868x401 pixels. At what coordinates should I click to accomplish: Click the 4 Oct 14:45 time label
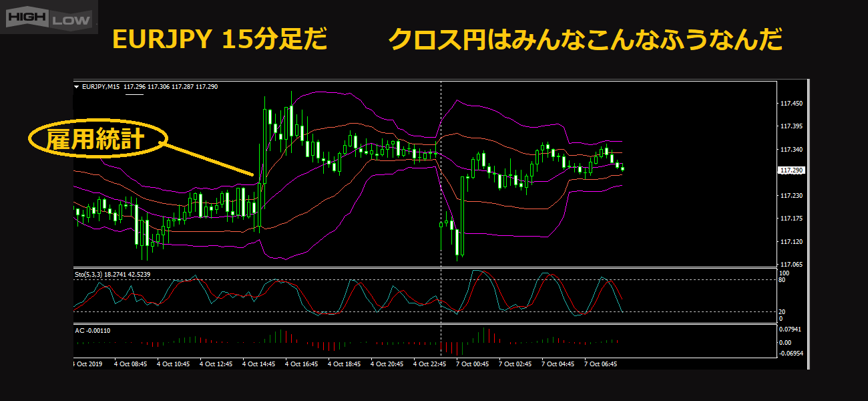click(259, 364)
